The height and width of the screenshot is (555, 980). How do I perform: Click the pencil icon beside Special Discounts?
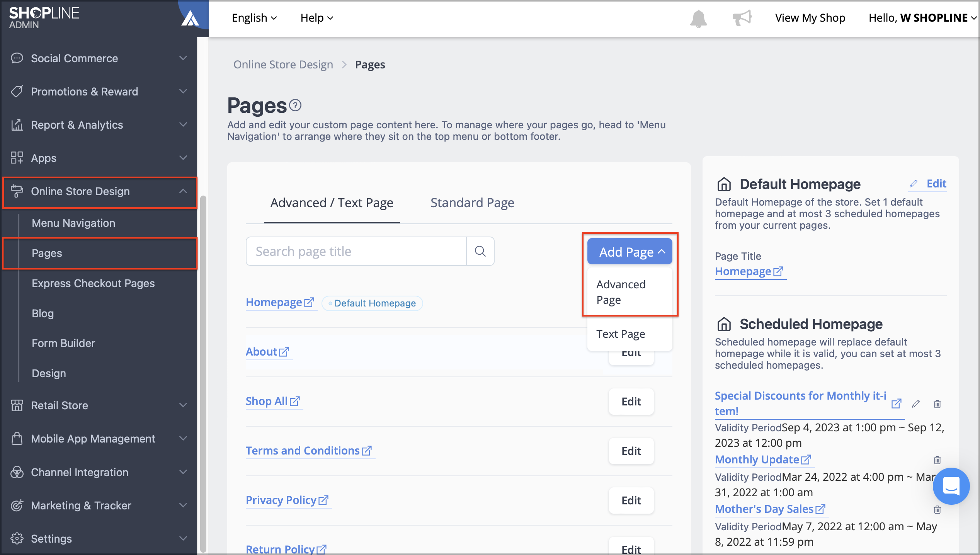(x=916, y=404)
